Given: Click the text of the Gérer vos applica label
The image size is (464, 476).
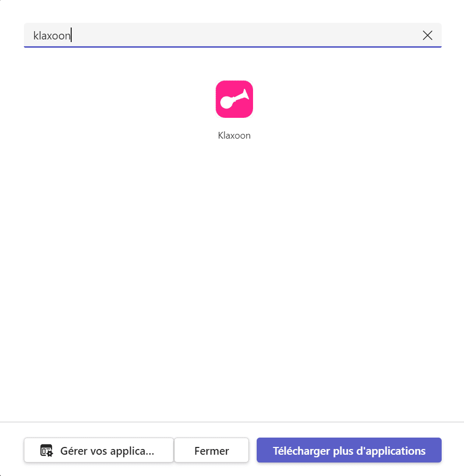Looking at the screenshot, I should 107,451.
